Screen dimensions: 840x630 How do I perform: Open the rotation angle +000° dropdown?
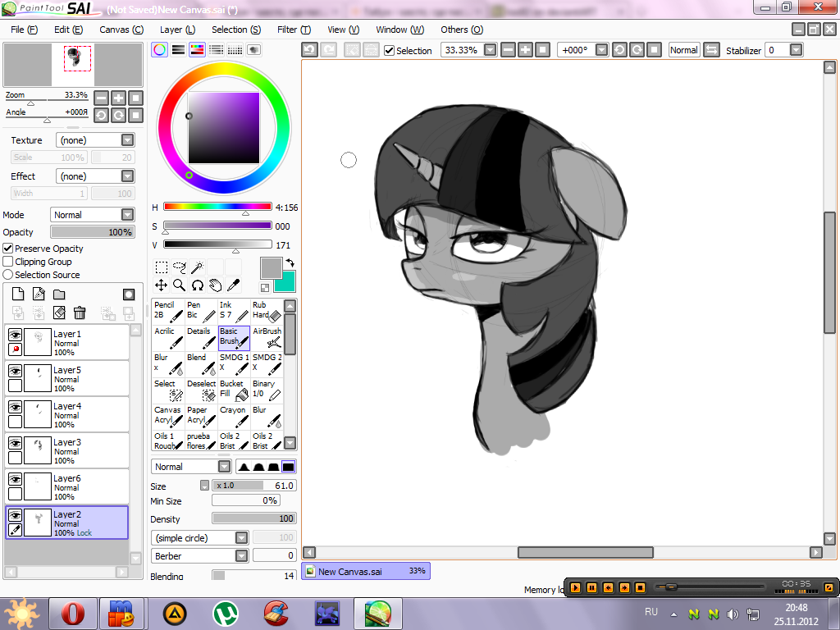coord(601,50)
